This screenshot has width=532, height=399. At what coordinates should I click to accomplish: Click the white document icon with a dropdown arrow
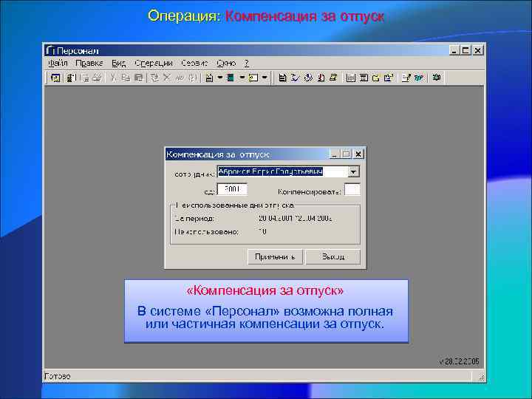point(210,78)
